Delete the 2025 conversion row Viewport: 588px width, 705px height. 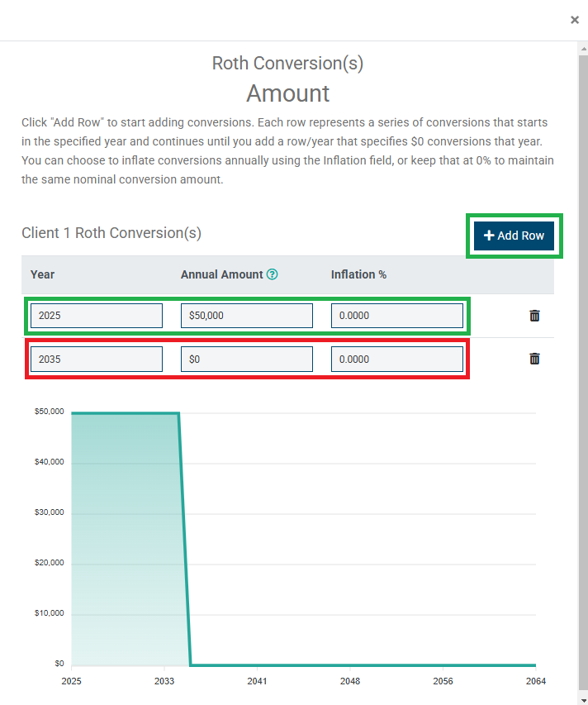point(534,316)
